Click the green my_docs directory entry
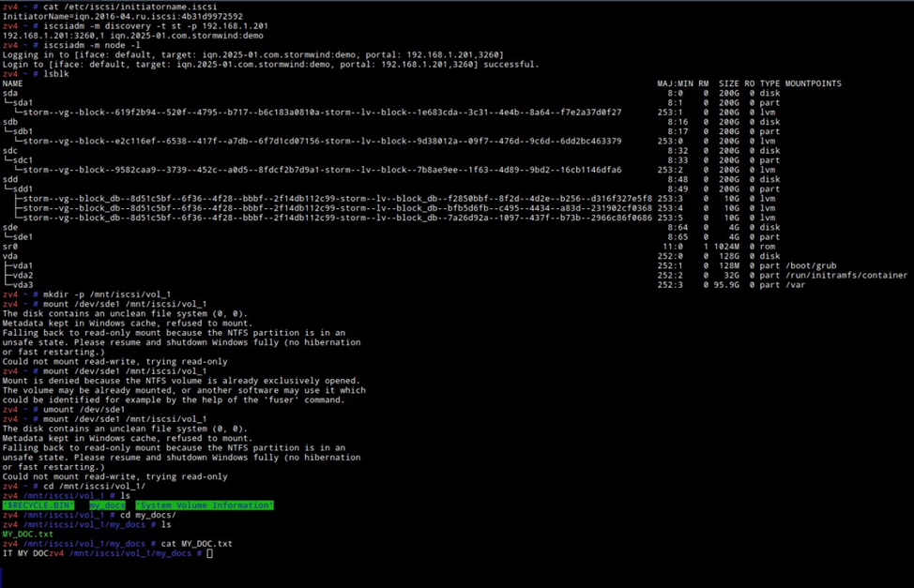Viewport: 914px width, 588px height. point(107,505)
